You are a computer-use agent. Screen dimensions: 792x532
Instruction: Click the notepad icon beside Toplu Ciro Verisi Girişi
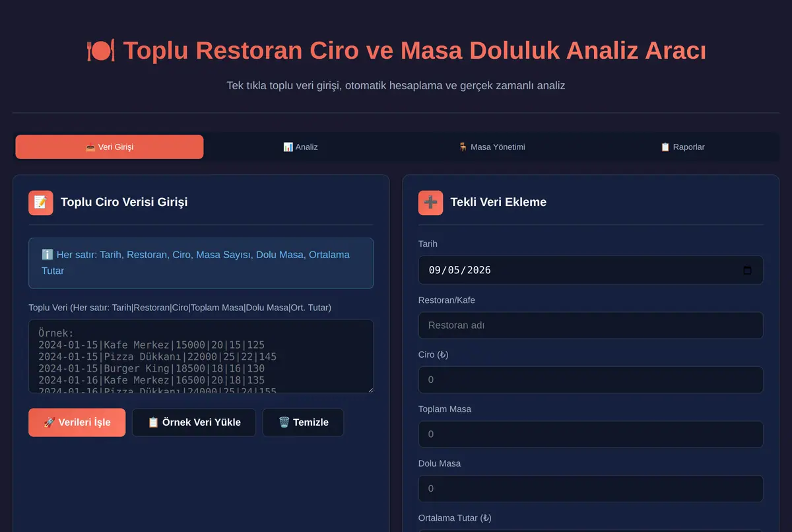tap(41, 203)
